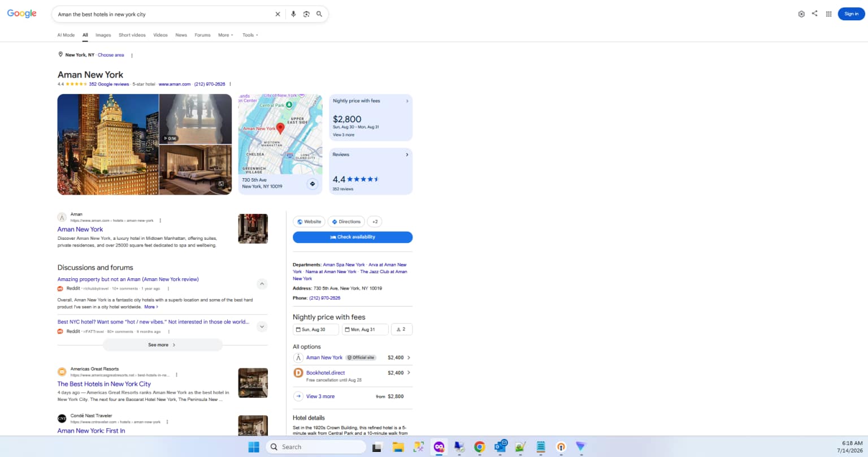The width and height of the screenshot is (868, 457).
Task: Open Google quick settings gear
Action: (801, 14)
